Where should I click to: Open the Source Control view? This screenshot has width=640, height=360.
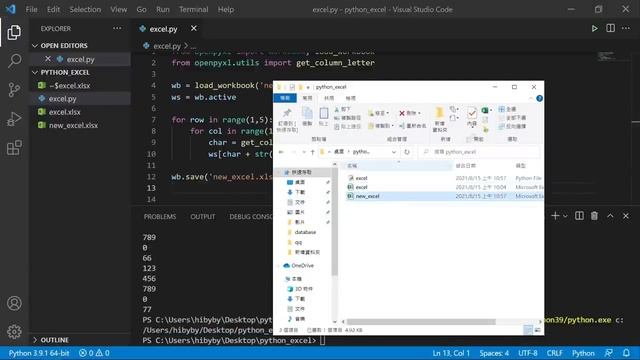[x=14, y=90]
